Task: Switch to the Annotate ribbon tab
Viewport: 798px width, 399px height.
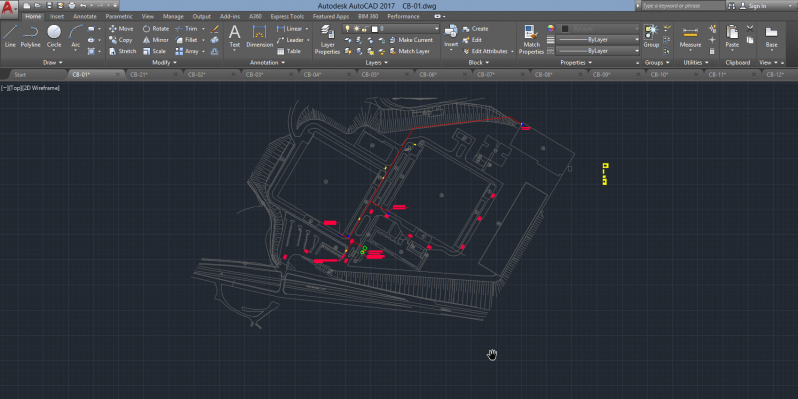Action: click(84, 16)
